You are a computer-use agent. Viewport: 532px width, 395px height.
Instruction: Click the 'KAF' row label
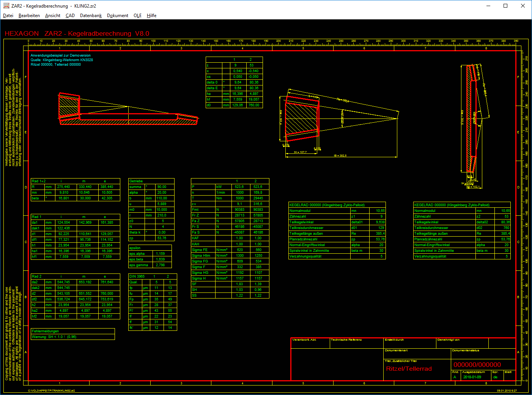tap(195, 238)
